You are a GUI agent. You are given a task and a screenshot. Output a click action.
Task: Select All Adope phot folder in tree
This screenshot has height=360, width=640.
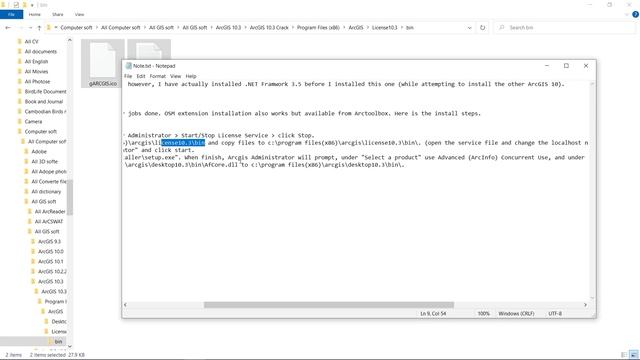click(x=49, y=171)
